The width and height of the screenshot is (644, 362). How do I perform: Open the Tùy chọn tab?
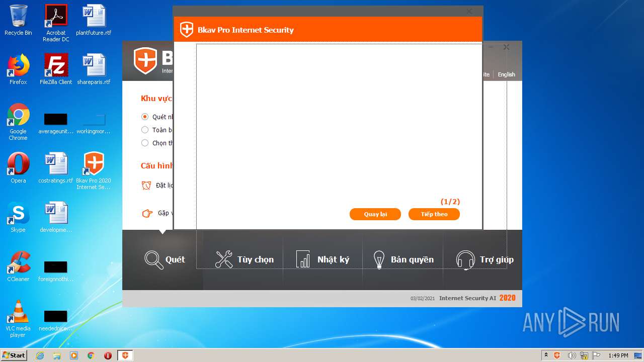point(244,259)
